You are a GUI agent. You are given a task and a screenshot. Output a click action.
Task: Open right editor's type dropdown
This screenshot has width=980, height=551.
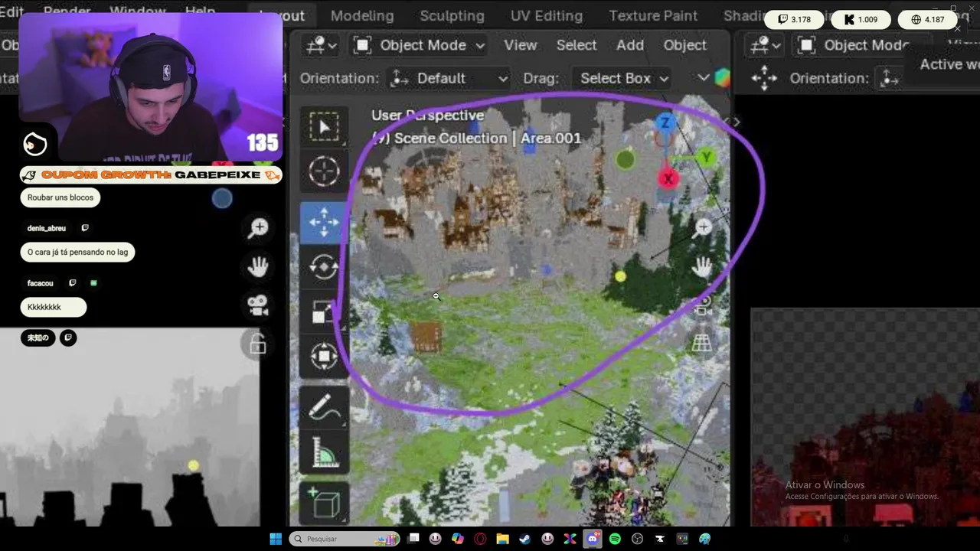tap(766, 45)
